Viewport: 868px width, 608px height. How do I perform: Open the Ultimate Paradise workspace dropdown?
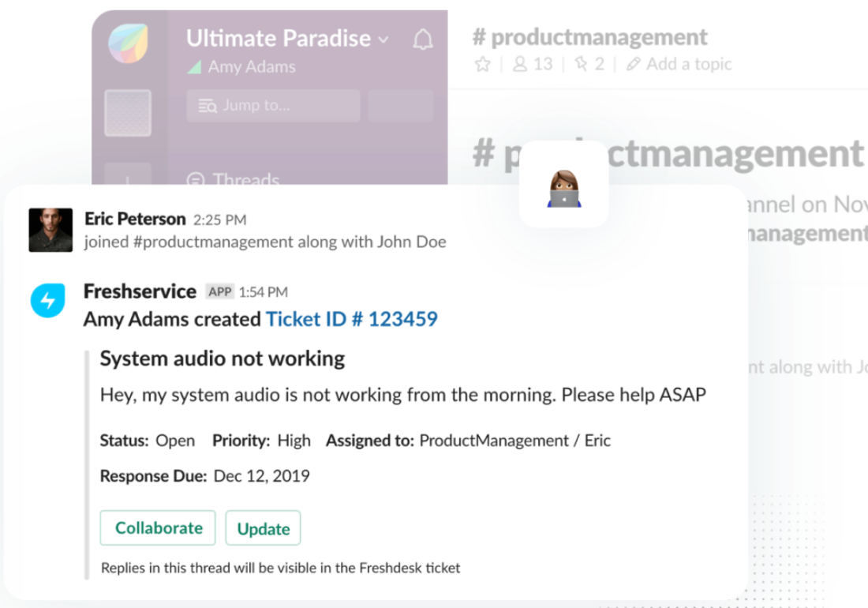383,38
